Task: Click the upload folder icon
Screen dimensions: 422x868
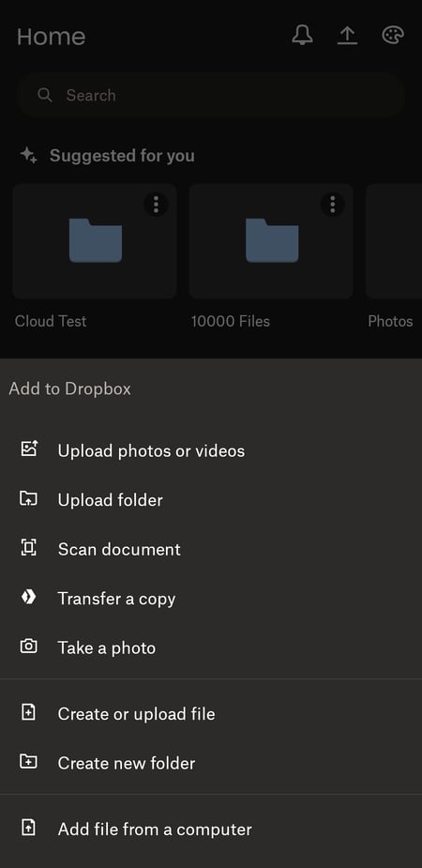Action: pos(28,499)
